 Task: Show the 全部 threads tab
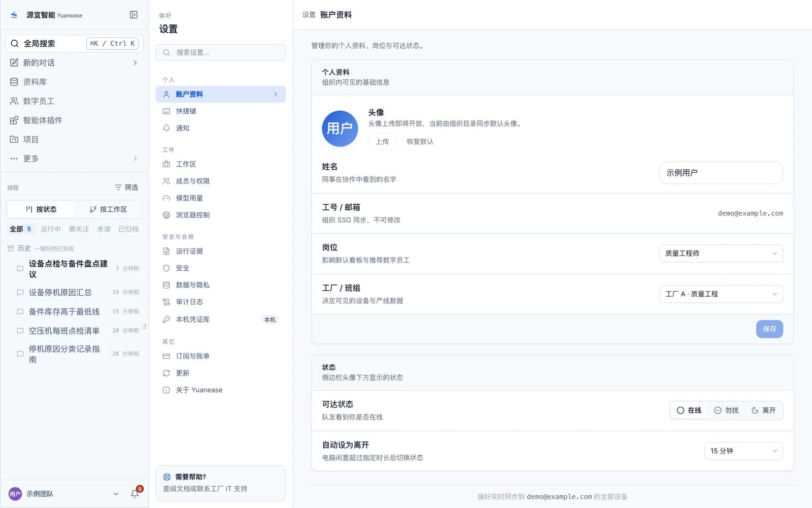pyautogui.click(x=21, y=229)
